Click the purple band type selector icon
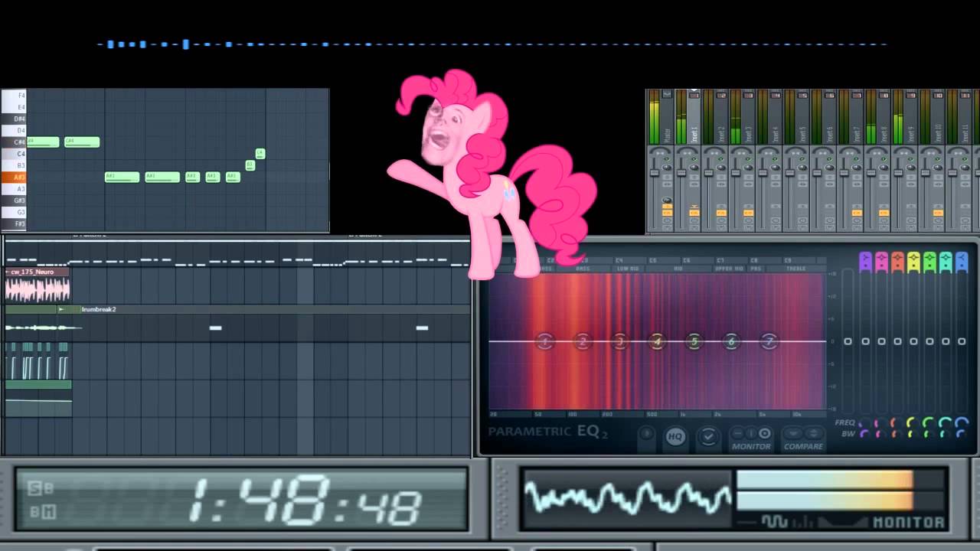 (865, 262)
